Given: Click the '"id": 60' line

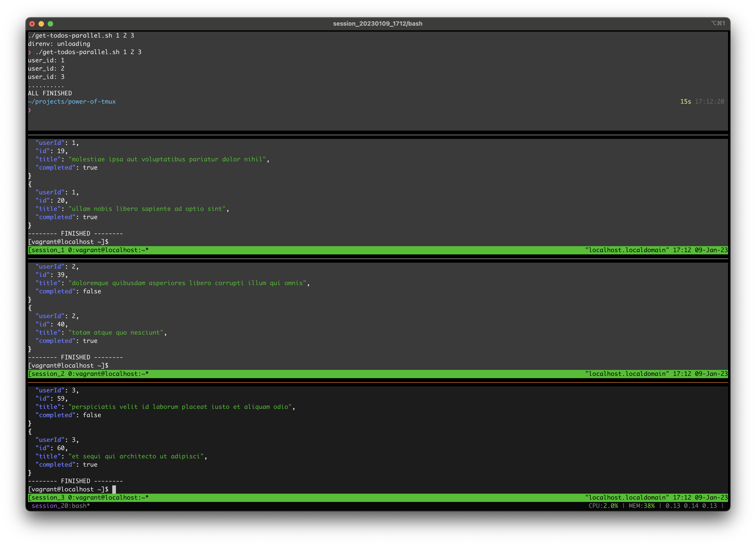Looking at the screenshot, I should tap(52, 448).
